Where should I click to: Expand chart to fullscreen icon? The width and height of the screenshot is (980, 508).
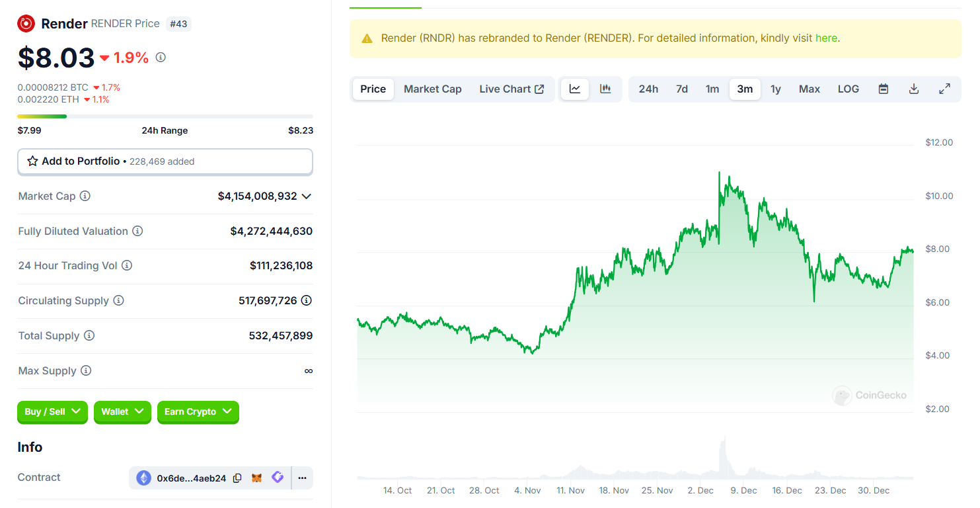(945, 89)
